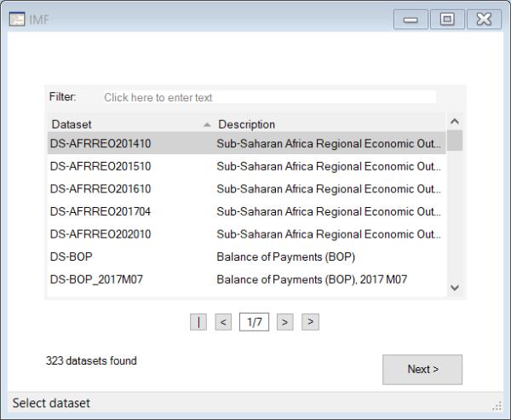This screenshot has height=420, width=511.
Task: Click into the Filter text field
Action: point(268,98)
